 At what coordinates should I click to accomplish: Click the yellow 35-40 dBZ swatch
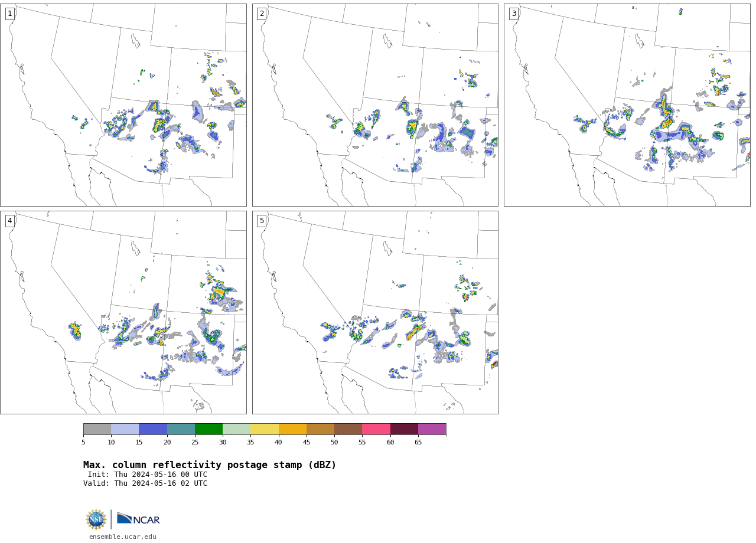tap(265, 429)
